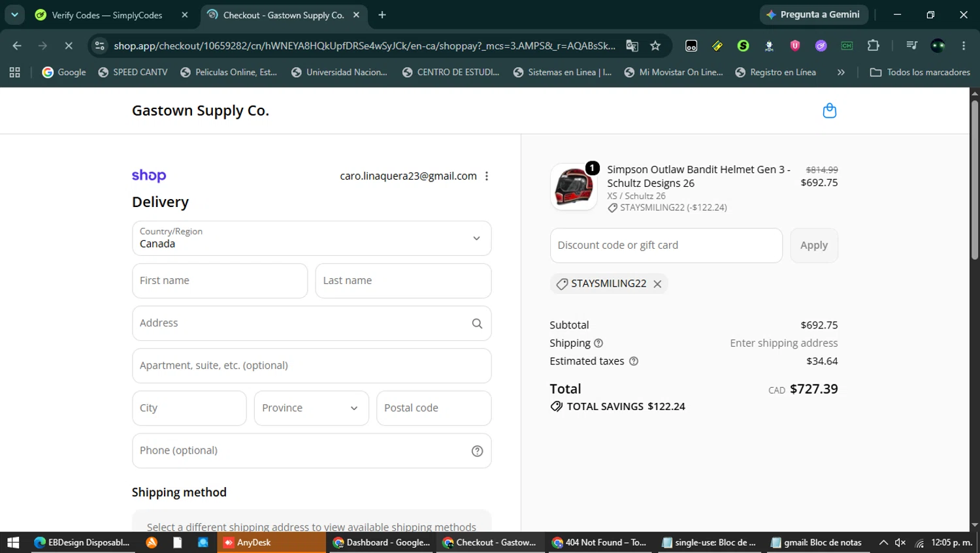Click the Apartment, suite field
Image resolution: width=980 pixels, height=553 pixels.
312,366
